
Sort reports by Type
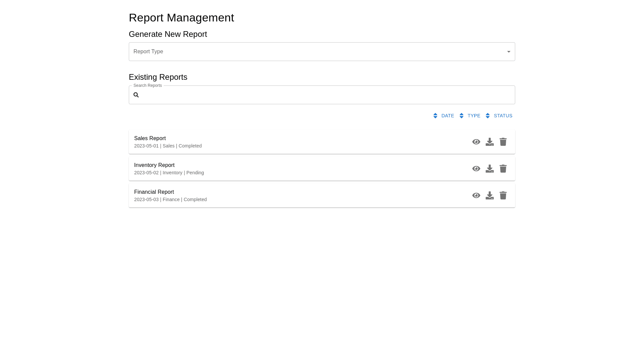474,116
